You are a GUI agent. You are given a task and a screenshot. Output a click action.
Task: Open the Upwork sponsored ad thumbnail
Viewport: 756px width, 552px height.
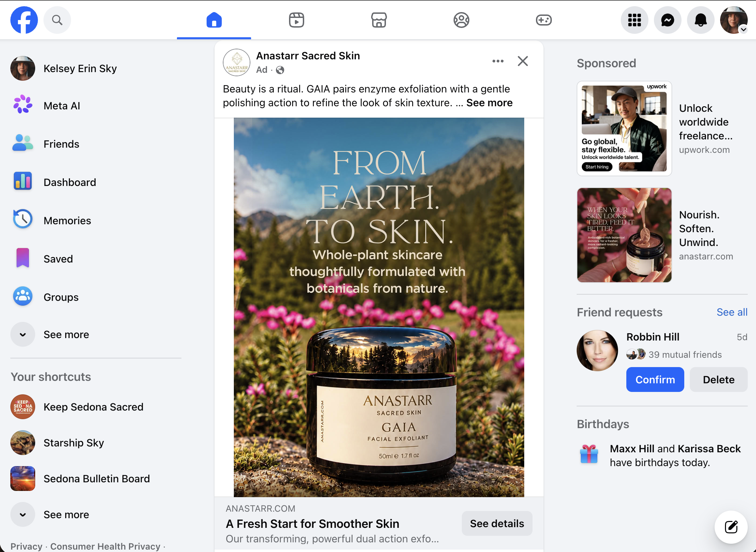624,128
